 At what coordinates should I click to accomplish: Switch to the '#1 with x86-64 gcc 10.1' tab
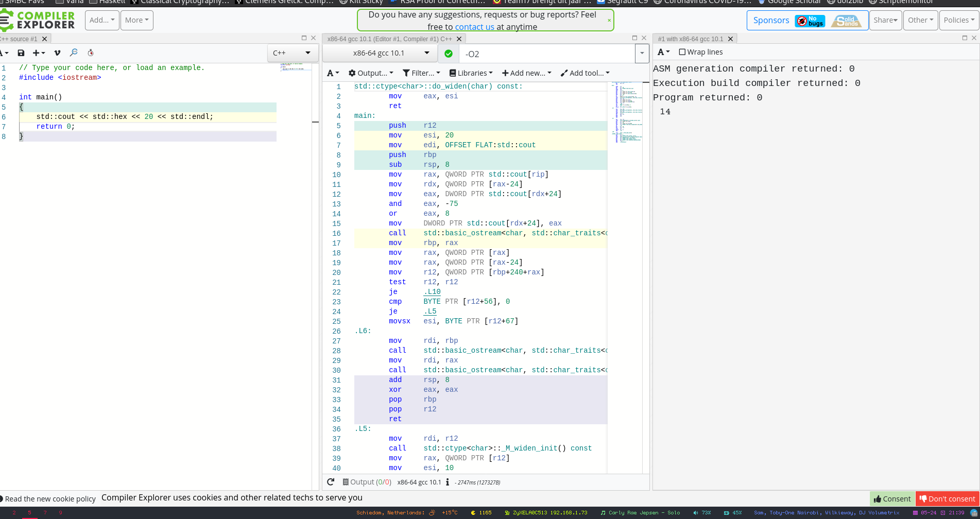(690, 39)
